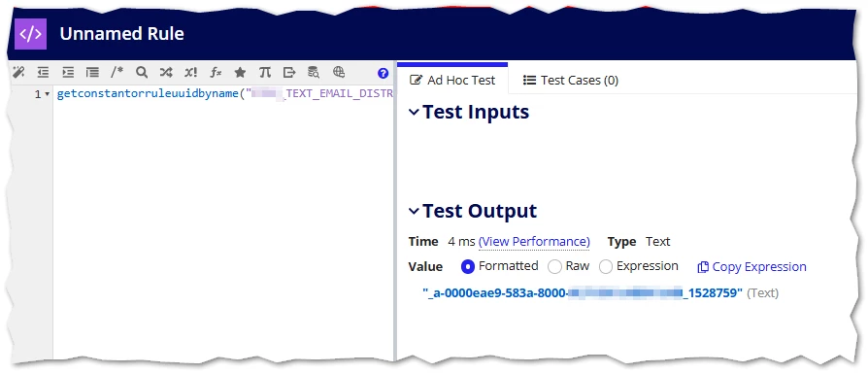Click the magic wand format icon
The image size is (868, 374).
(x=18, y=72)
